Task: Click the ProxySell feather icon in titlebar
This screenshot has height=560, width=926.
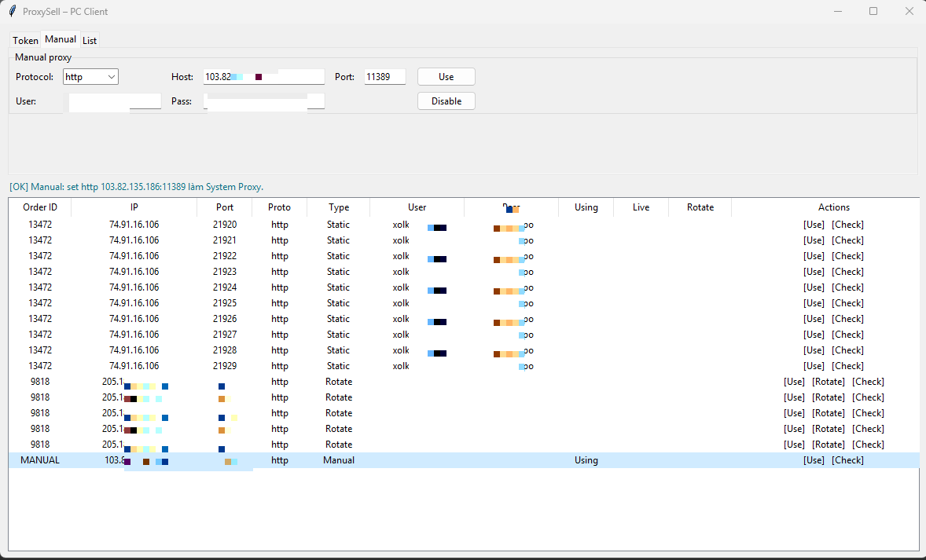Action: click(x=11, y=11)
